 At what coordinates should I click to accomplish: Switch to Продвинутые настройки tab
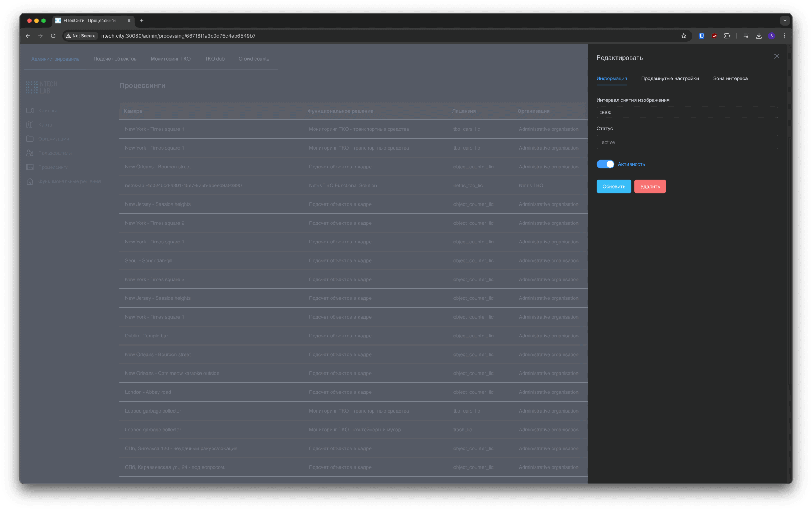(x=670, y=78)
